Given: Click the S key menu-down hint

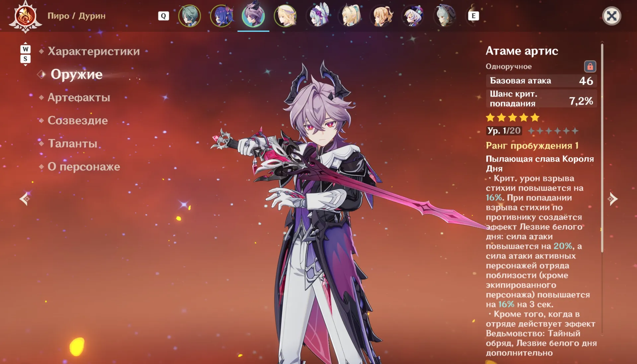Looking at the screenshot, I should [x=26, y=59].
